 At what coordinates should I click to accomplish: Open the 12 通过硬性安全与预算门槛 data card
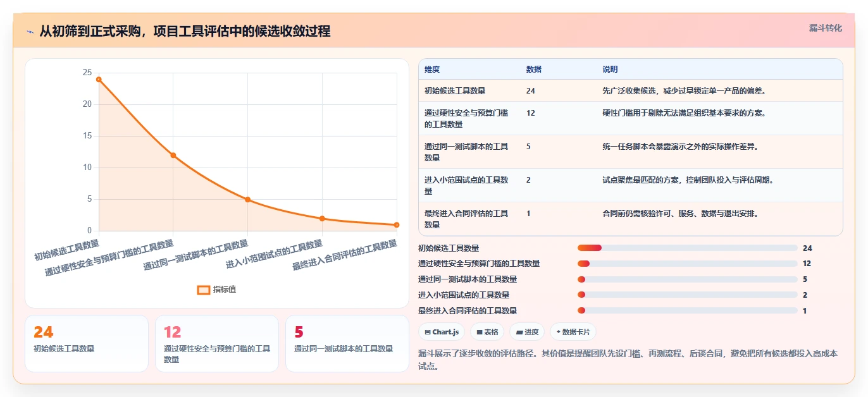point(217,343)
